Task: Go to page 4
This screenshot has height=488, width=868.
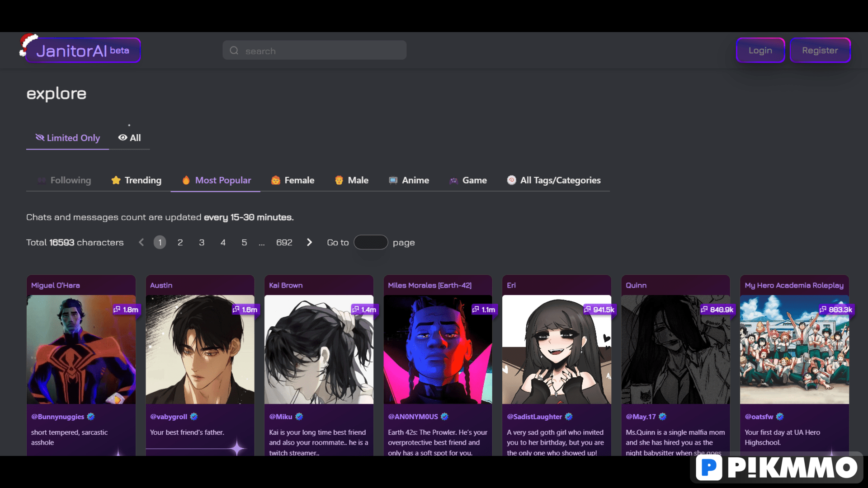Action: 223,242
